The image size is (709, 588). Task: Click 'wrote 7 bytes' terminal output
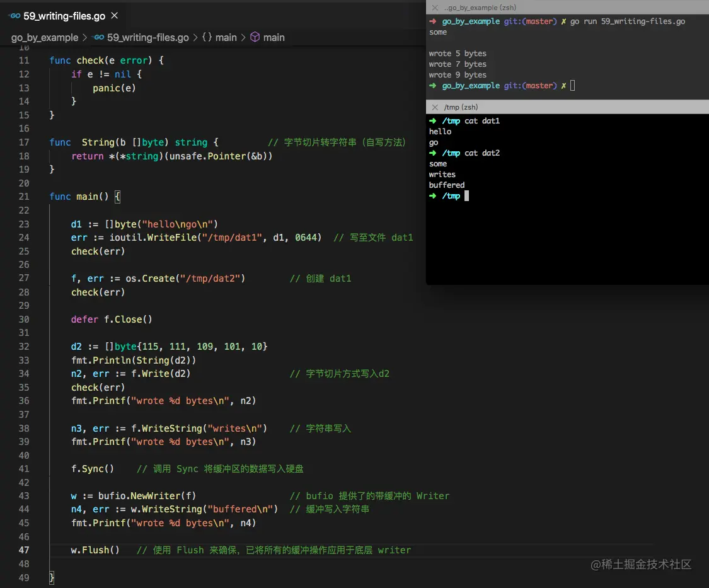coord(458,64)
